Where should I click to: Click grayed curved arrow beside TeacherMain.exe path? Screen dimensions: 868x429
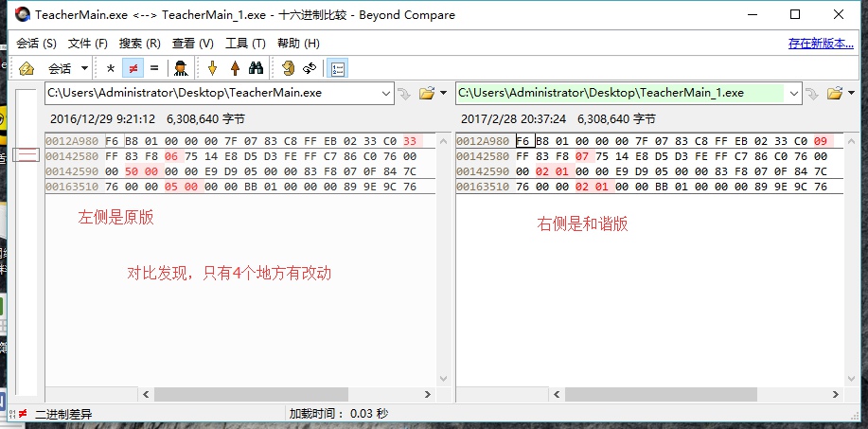pyautogui.click(x=405, y=94)
